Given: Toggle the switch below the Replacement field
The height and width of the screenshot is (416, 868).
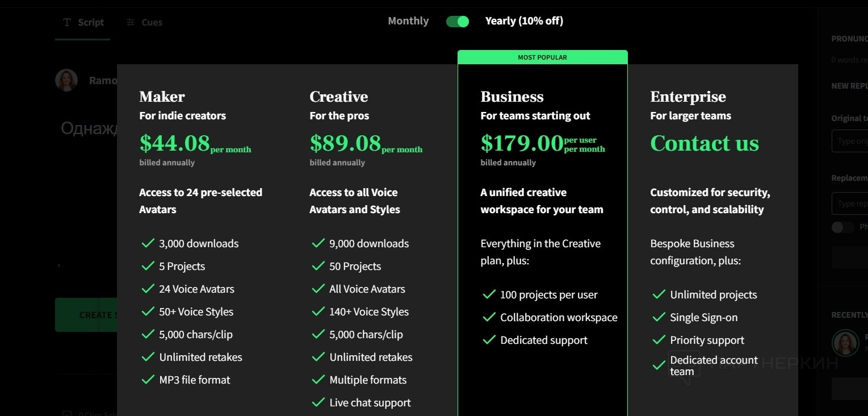Looking at the screenshot, I should pos(842,227).
